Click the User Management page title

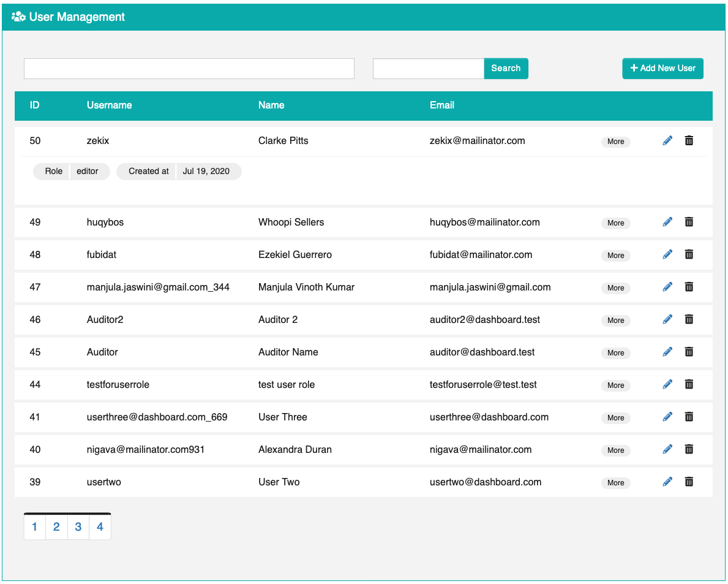[x=77, y=17]
